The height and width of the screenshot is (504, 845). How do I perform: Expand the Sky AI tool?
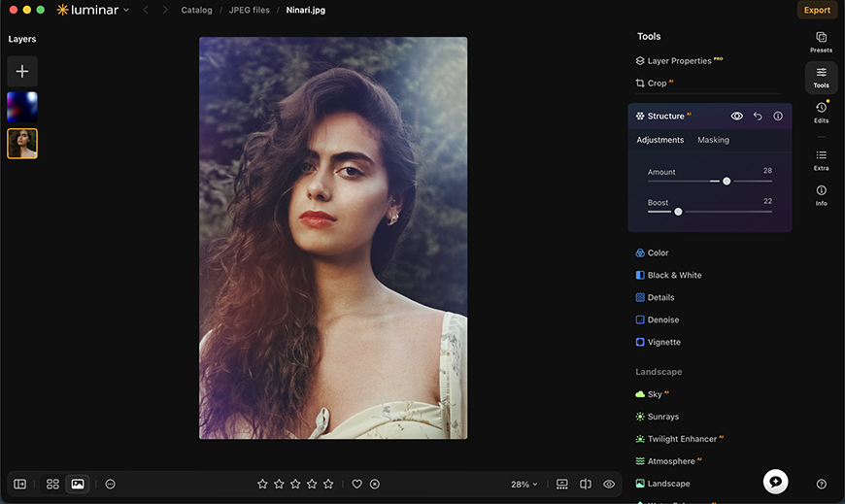click(652, 394)
